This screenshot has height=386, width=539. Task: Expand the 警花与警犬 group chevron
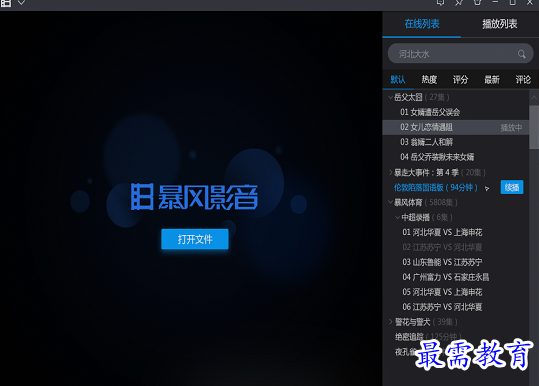click(390, 322)
